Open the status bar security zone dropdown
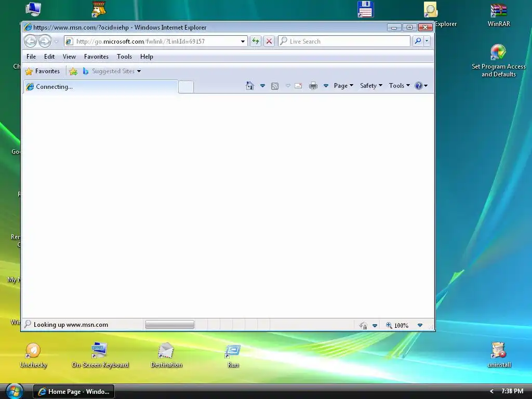This screenshot has width=532, height=399. click(x=375, y=326)
